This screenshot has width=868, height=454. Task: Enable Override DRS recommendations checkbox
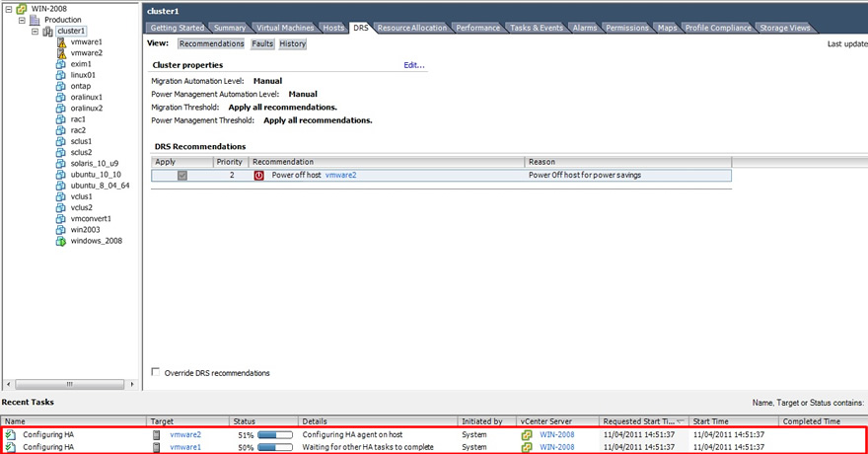(156, 372)
